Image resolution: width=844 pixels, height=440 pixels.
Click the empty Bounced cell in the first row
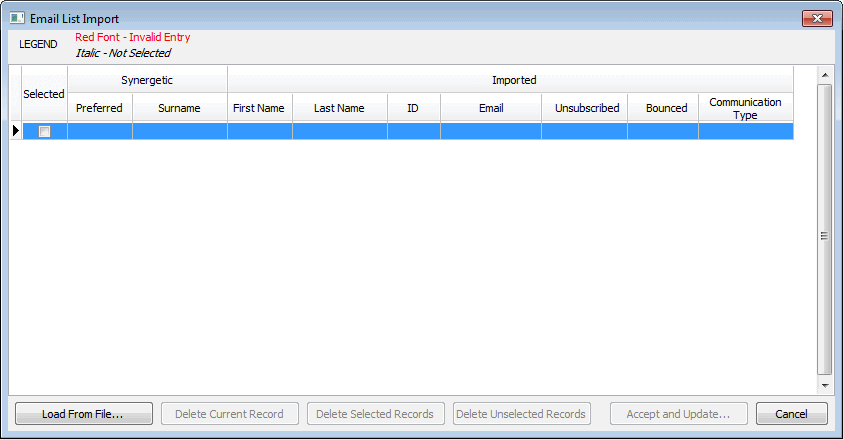(663, 131)
